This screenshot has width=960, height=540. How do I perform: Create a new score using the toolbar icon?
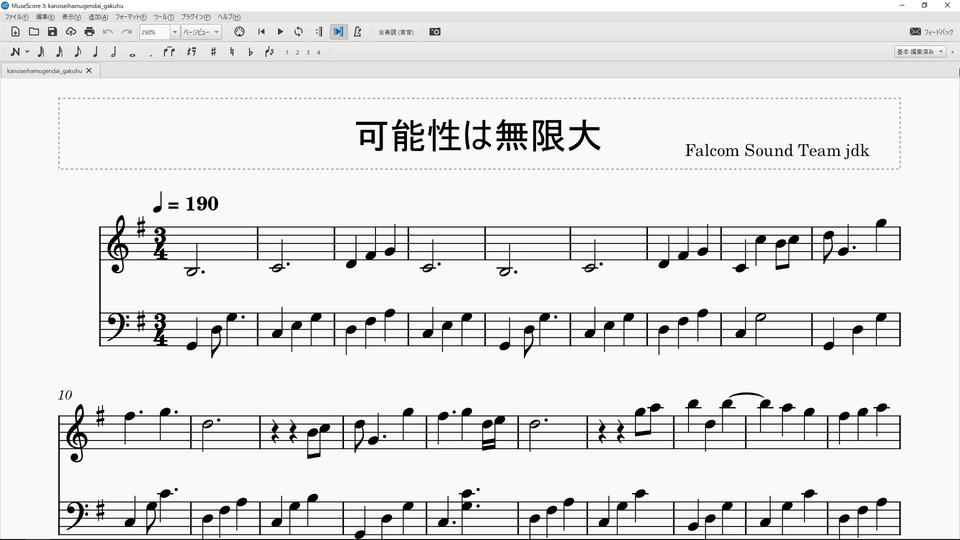pos(15,32)
